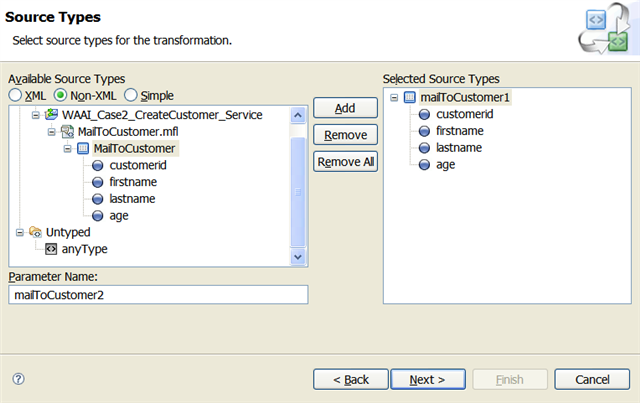Click the age field icon in Selected Source Types
The width and height of the screenshot is (640, 403).
425,164
